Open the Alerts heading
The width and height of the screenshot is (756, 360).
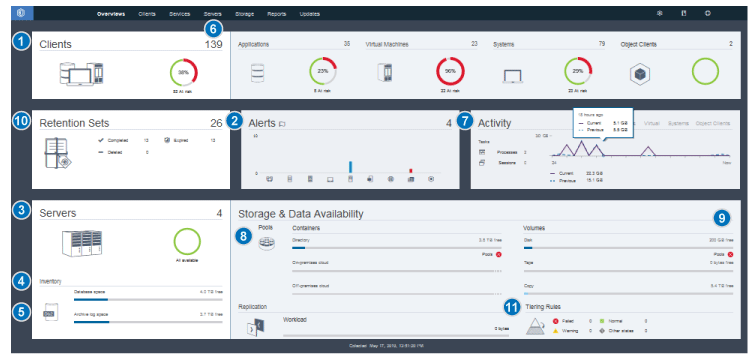pos(263,123)
